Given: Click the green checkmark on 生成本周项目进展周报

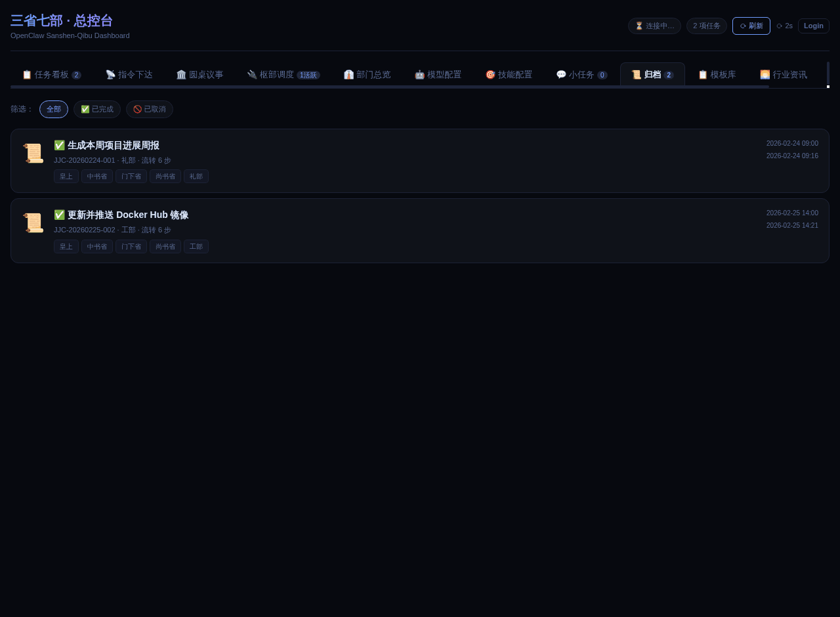Looking at the screenshot, I should point(59,145).
